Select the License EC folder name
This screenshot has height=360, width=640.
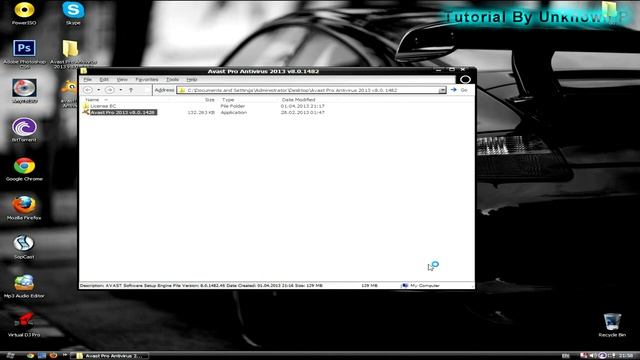[103, 106]
